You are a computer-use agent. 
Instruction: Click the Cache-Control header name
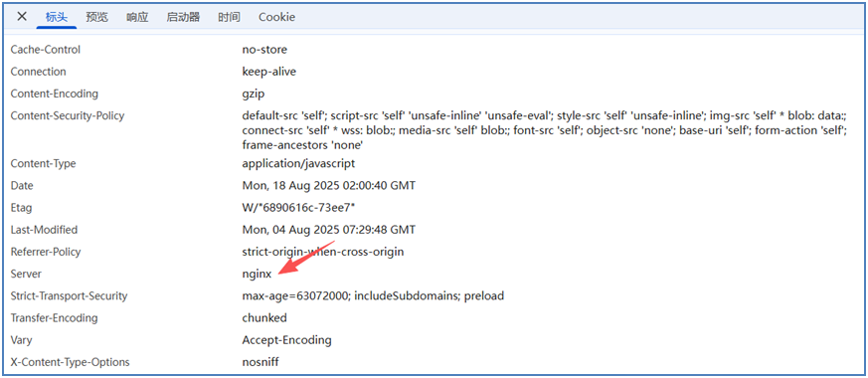point(46,50)
